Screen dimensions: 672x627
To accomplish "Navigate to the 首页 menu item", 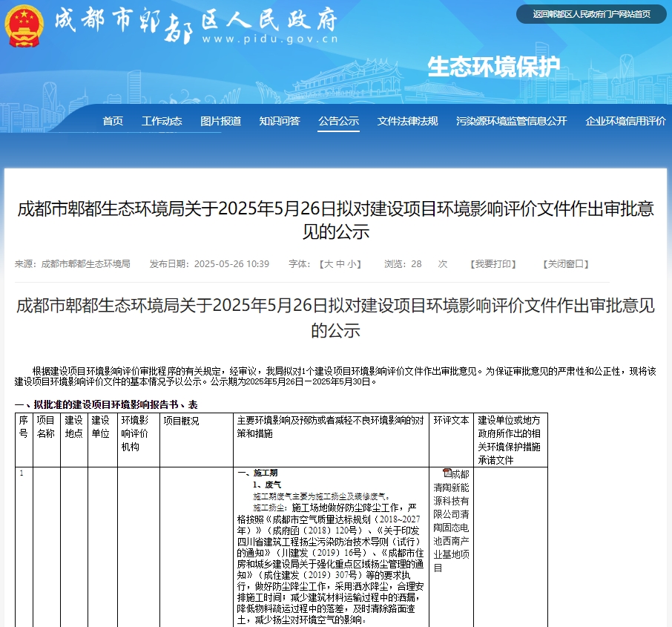I will 112,121.
